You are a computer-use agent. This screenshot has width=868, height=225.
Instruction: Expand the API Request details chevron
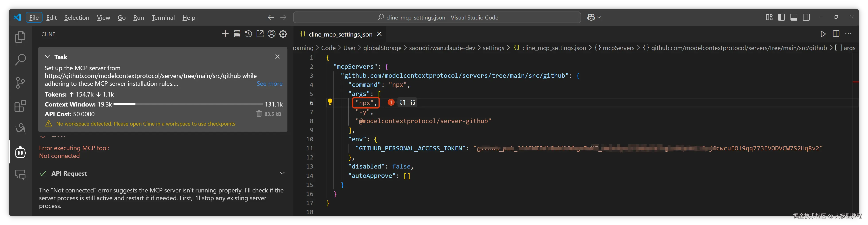pos(282,173)
